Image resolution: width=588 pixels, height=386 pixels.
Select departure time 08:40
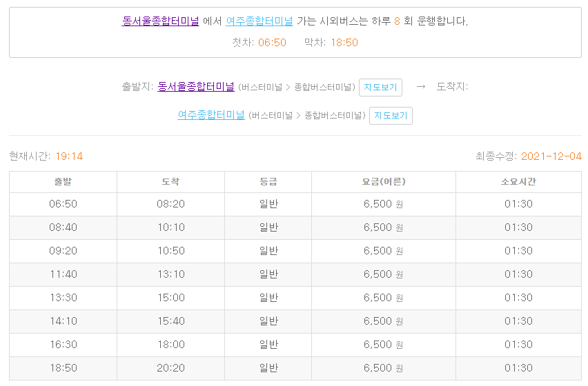pos(63,227)
